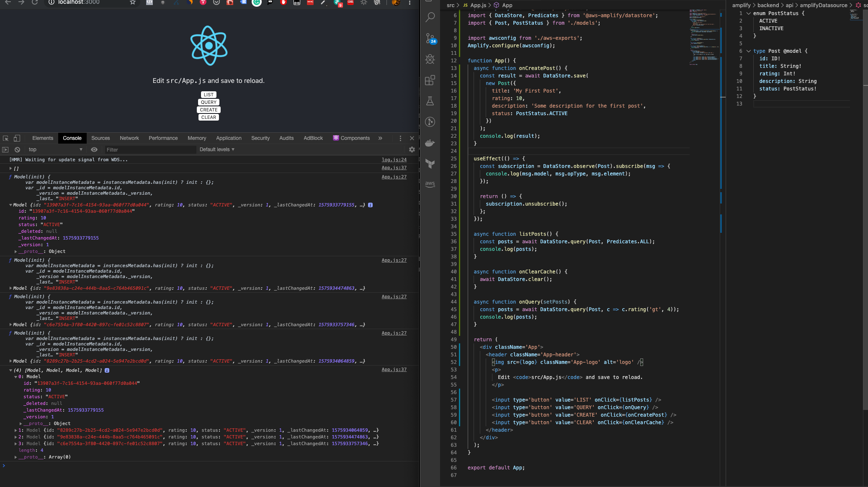Open React Components tab
The image size is (868, 487).
pyautogui.click(x=351, y=138)
